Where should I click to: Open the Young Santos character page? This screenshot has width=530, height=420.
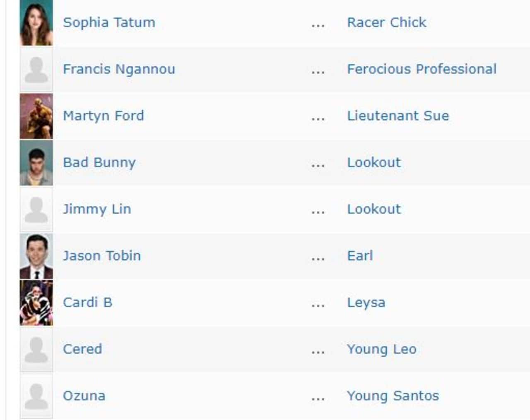pos(392,396)
